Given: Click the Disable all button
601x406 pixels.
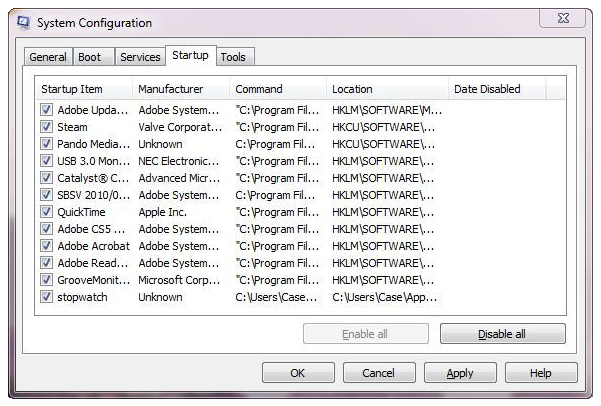Looking at the screenshot, I should (x=502, y=334).
